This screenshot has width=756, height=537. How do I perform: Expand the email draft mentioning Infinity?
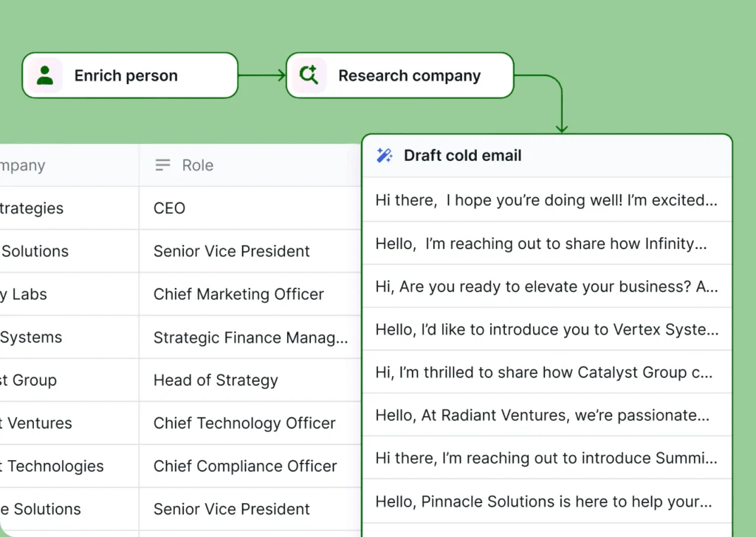[546, 243]
